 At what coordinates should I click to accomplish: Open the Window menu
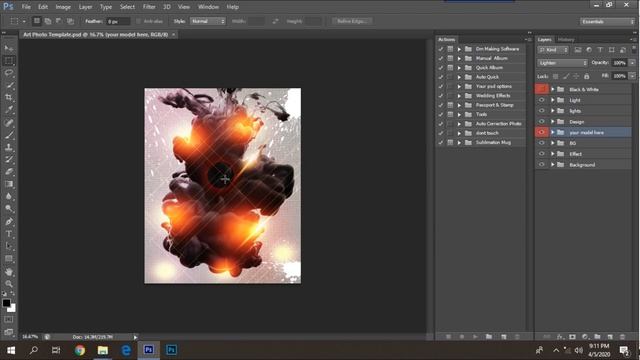pyautogui.click(x=208, y=7)
